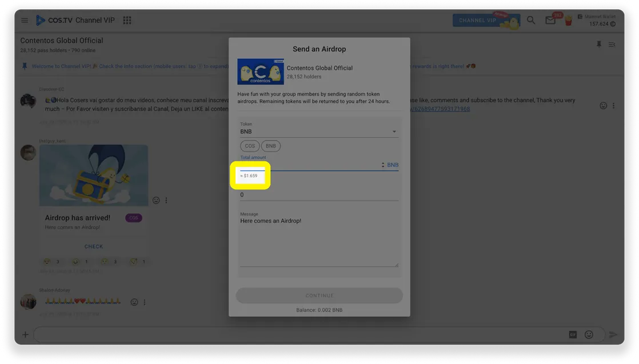This screenshot has height=364, width=639.
Task: Click the Balance: 0.002 BNB text
Action: click(x=319, y=310)
